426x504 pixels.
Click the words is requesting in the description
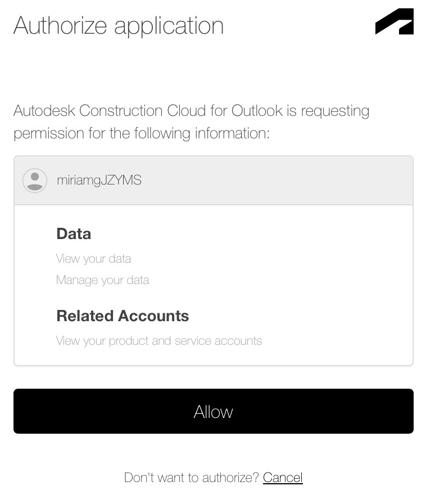click(328, 111)
